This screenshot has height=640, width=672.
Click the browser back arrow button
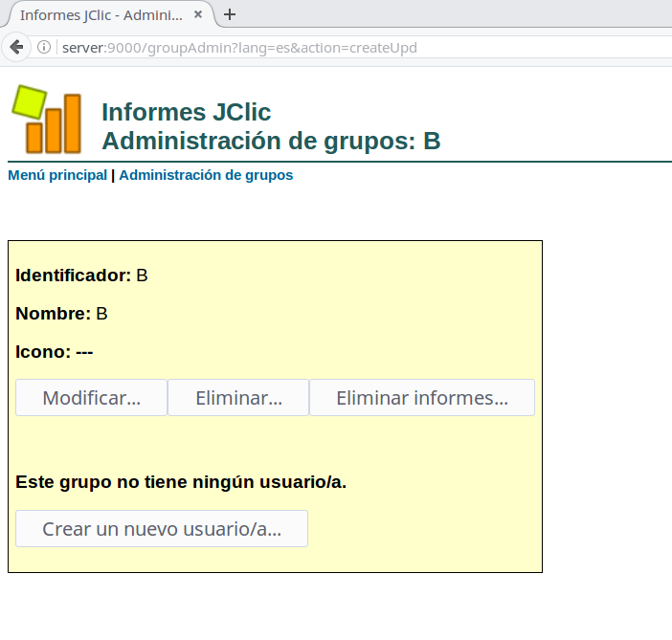coord(16,48)
